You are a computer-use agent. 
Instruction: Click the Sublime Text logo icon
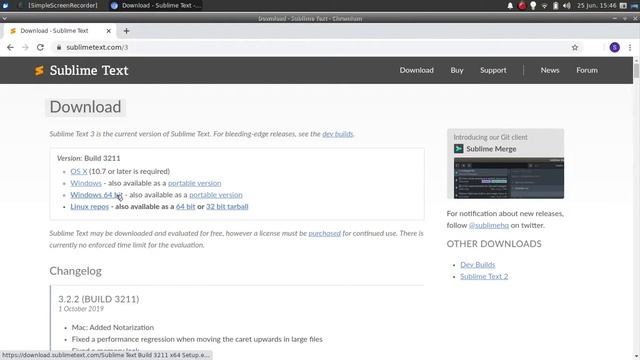39,71
